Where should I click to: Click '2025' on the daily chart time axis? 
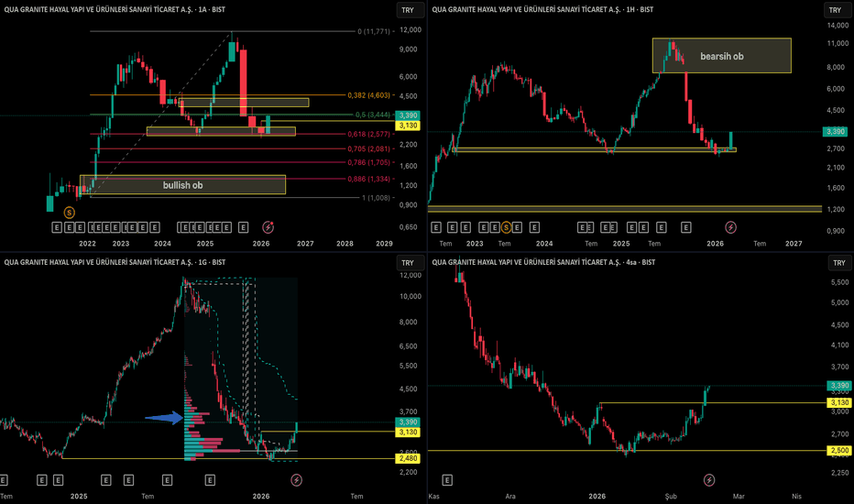[x=79, y=497]
